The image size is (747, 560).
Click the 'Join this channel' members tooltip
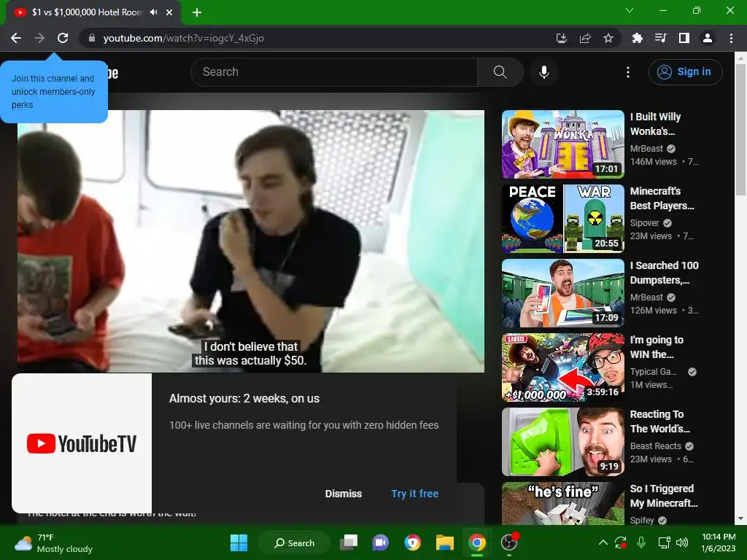(x=54, y=91)
